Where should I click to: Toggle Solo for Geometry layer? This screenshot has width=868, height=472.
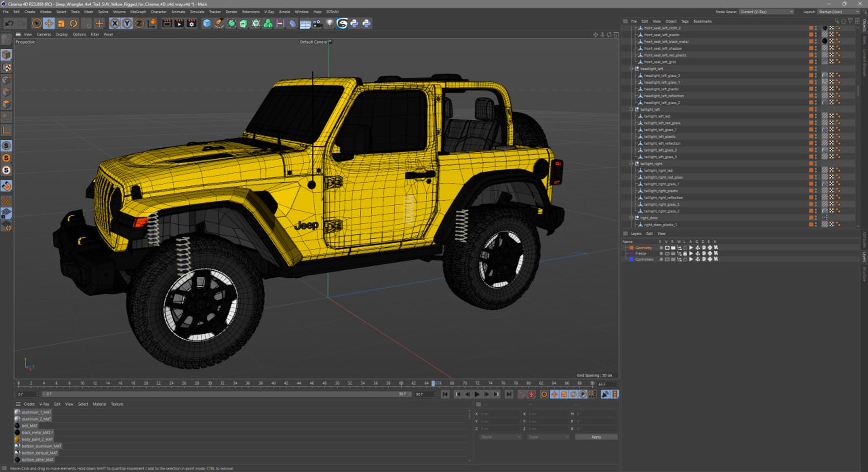[661, 248]
